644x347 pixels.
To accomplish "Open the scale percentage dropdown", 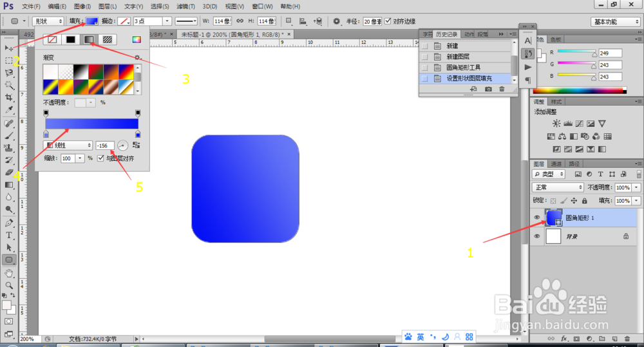I will point(80,158).
